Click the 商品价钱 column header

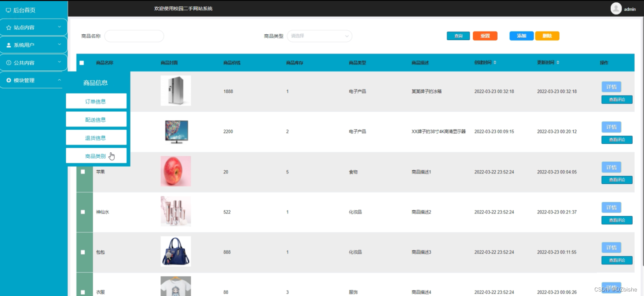pos(232,63)
